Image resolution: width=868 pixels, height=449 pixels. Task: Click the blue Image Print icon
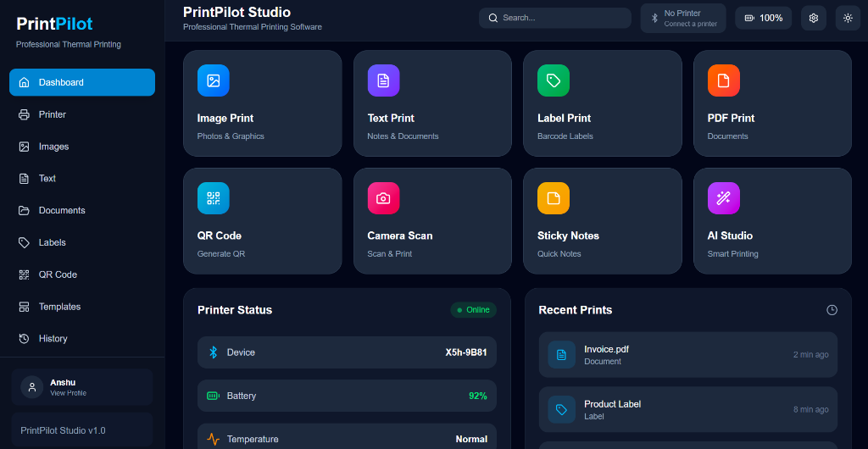[x=213, y=80]
